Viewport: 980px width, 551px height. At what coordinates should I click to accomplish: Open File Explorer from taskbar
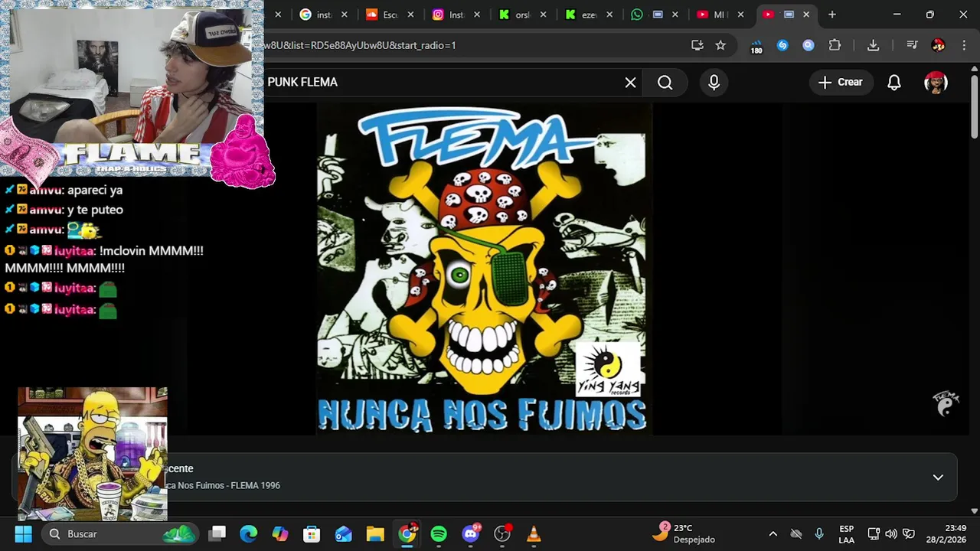375,533
